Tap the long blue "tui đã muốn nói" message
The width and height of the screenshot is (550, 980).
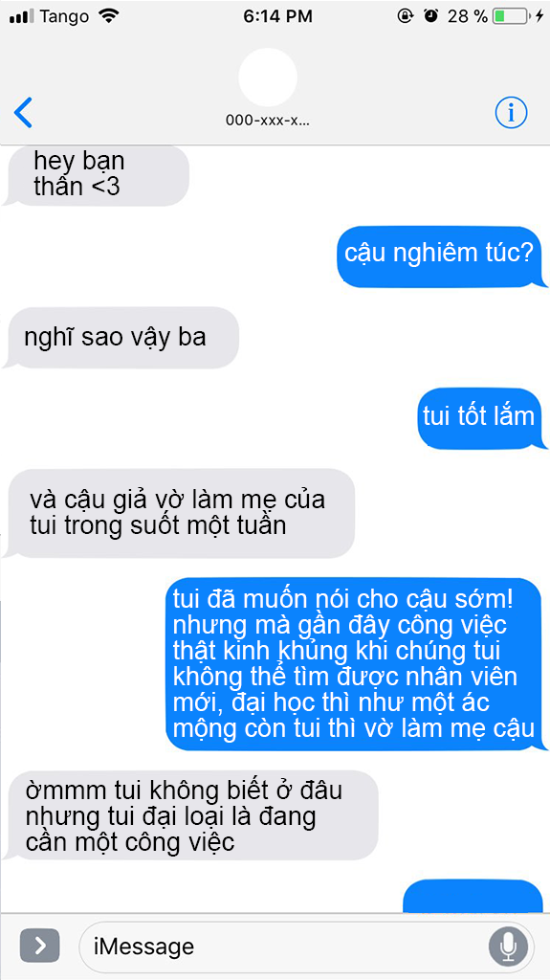(x=357, y=664)
